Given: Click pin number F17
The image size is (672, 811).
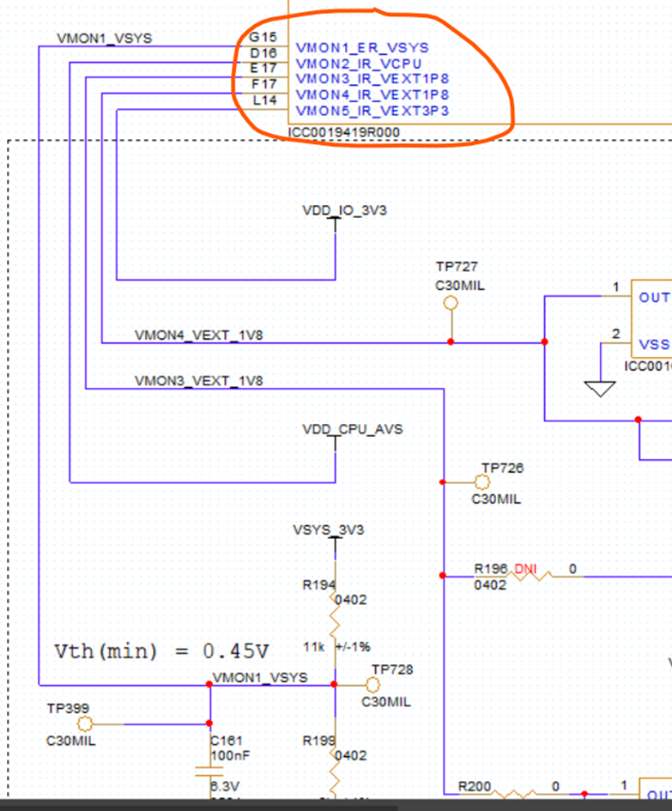Looking at the screenshot, I should coord(263,84).
